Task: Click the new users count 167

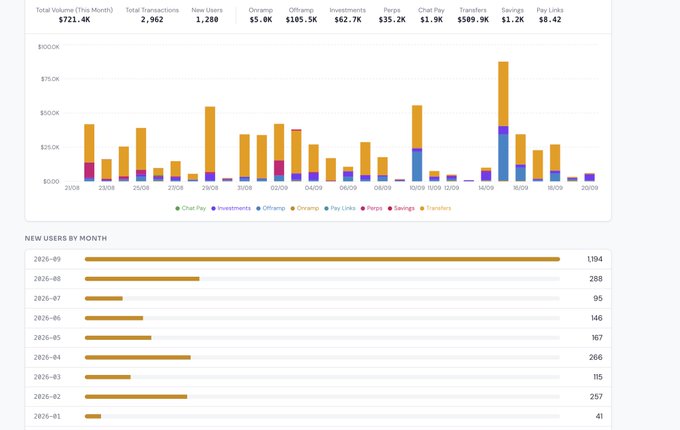Action: 597,338
